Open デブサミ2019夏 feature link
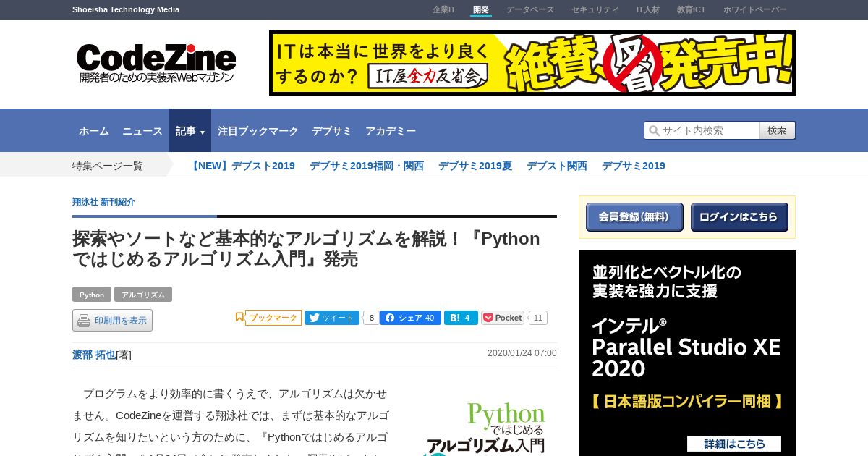The height and width of the screenshot is (456, 868). click(x=475, y=166)
